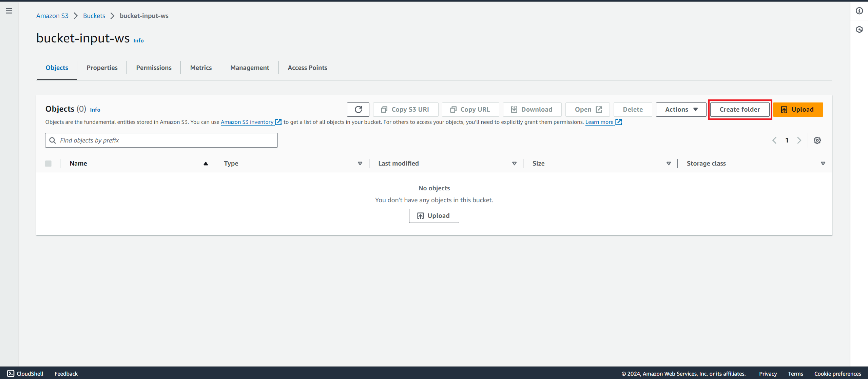This screenshot has width=868, height=379.
Task: Click the Type column header
Action: click(x=231, y=164)
